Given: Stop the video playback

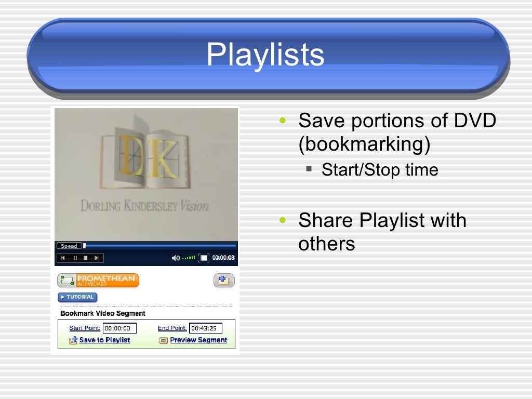Looking at the screenshot, I should tap(86, 258).
